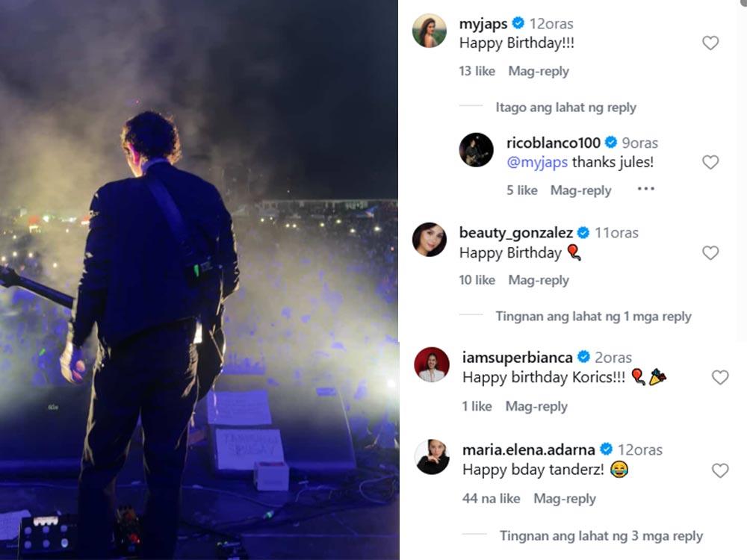Screen dimensions: 747x560
Task: Like maria.elena.adarna's tanderz comment
Action: pyautogui.click(x=719, y=470)
